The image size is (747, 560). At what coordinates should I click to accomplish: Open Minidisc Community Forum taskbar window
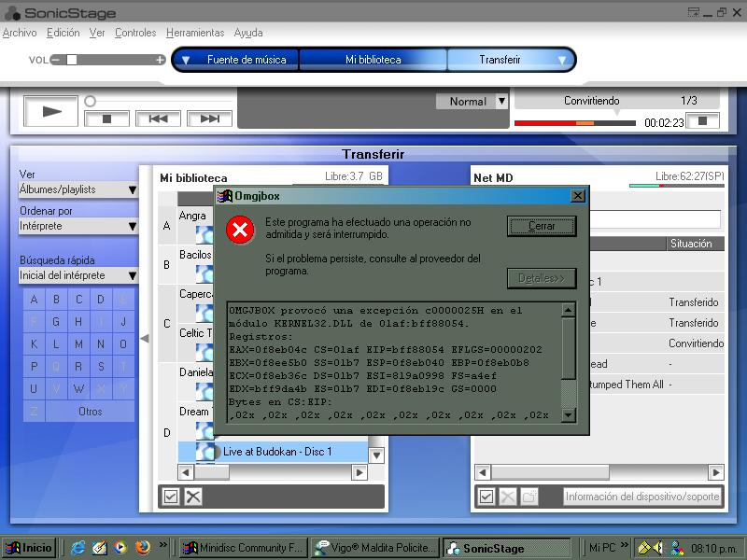coord(244,548)
